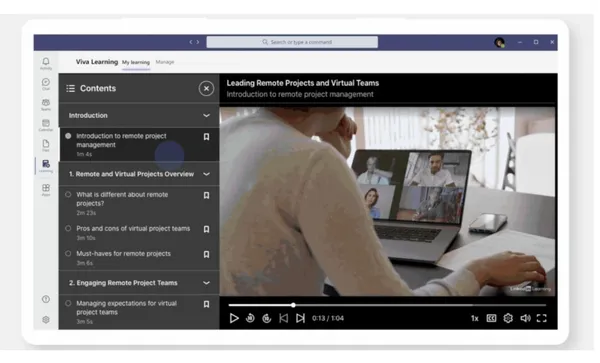
Task: Mute the video volume
Action: coord(525,318)
